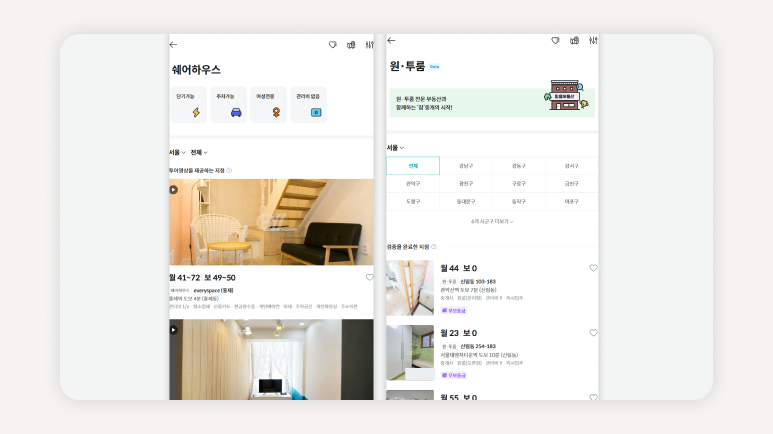Select the 동작구 district cell

(x=519, y=201)
